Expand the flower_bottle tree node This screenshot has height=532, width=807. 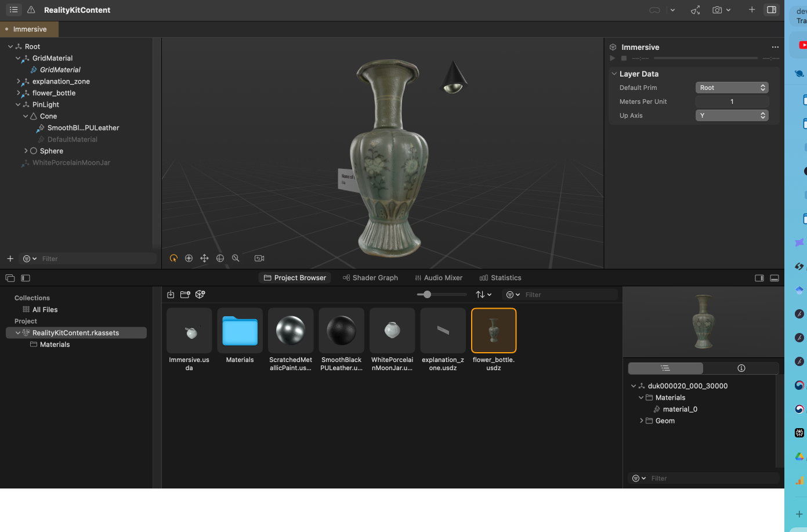point(18,93)
